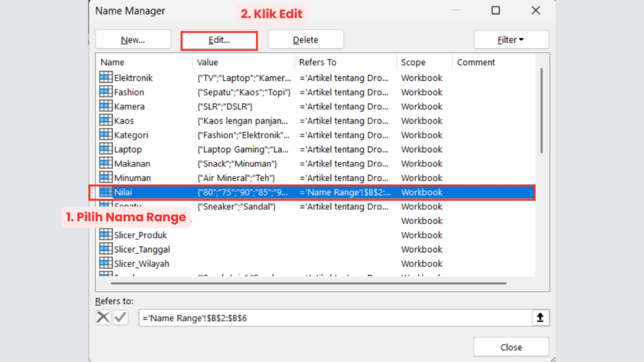Confirm the formula using the checkmark icon

pyautogui.click(x=120, y=317)
